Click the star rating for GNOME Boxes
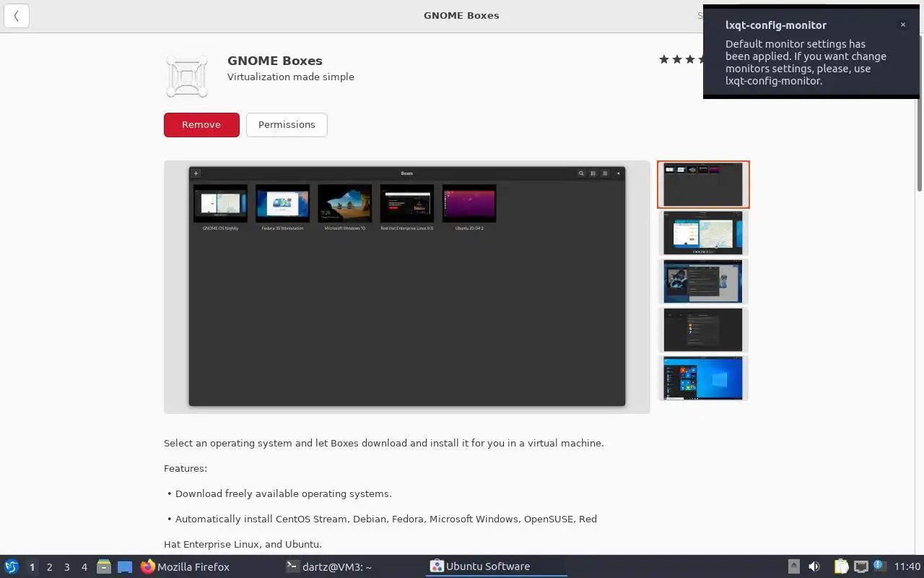Viewport: 924px width, 578px height. pyautogui.click(x=681, y=59)
